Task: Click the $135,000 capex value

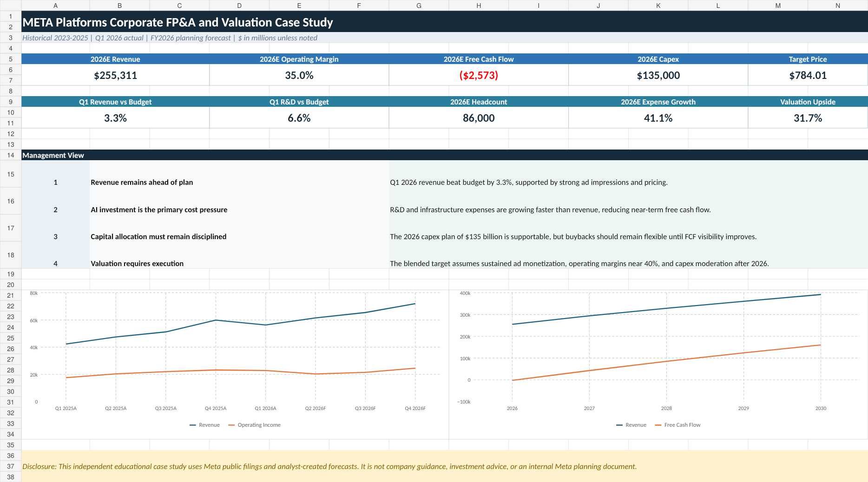Action: (x=658, y=75)
